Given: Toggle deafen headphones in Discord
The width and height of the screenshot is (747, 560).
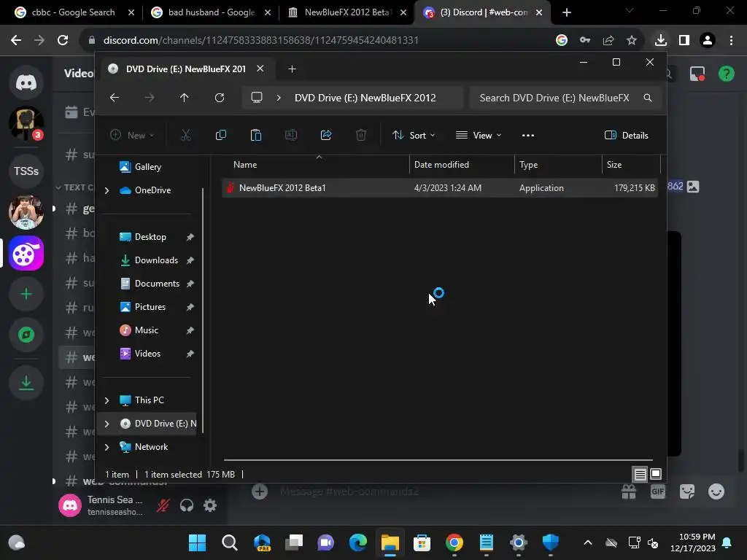Looking at the screenshot, I should pos(187,505).
